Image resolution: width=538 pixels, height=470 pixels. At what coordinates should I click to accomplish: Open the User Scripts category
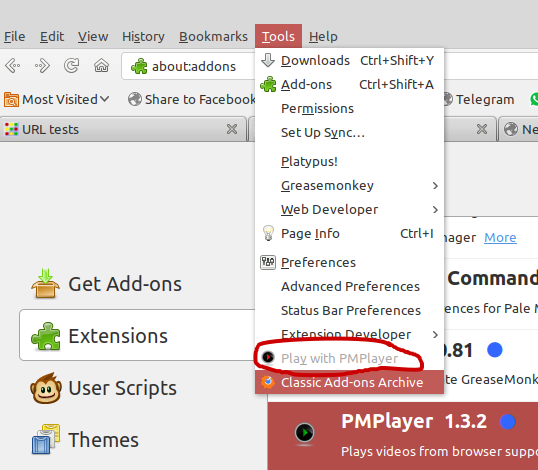137,388
